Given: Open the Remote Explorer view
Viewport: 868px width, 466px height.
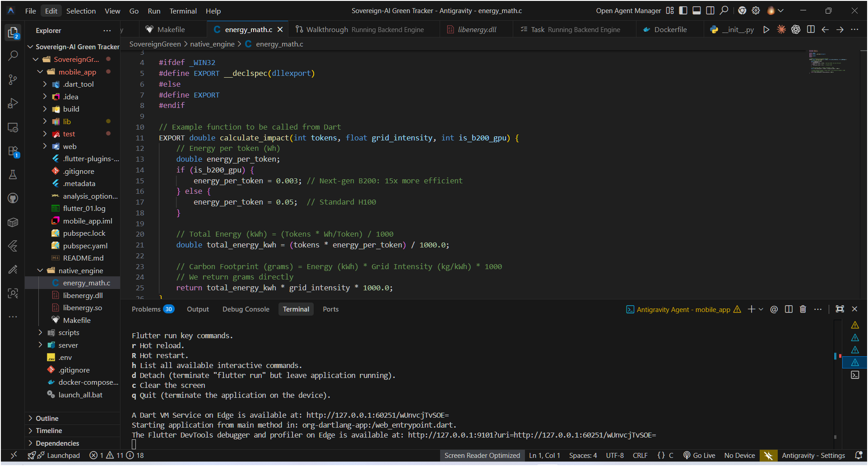Looking at the screenshot, I should coord(13,127).
